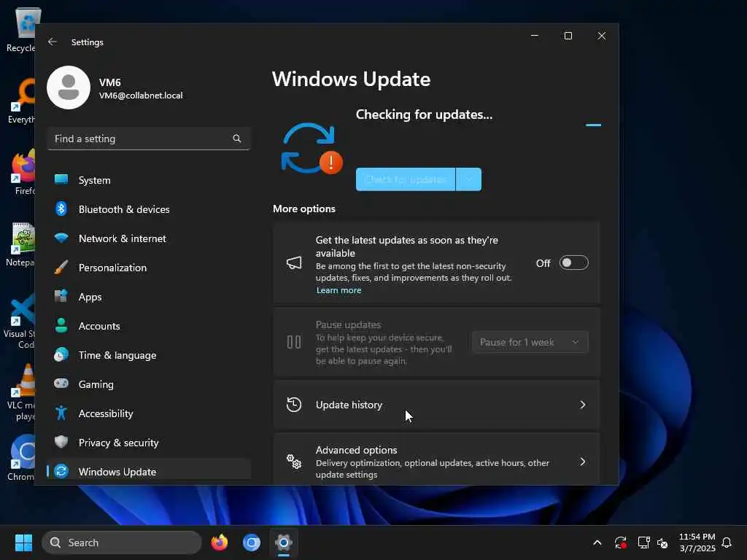This screenshot has width=747, height=560.
Task: Click the search magnifier in Find a setting
Action: (237, 139)
